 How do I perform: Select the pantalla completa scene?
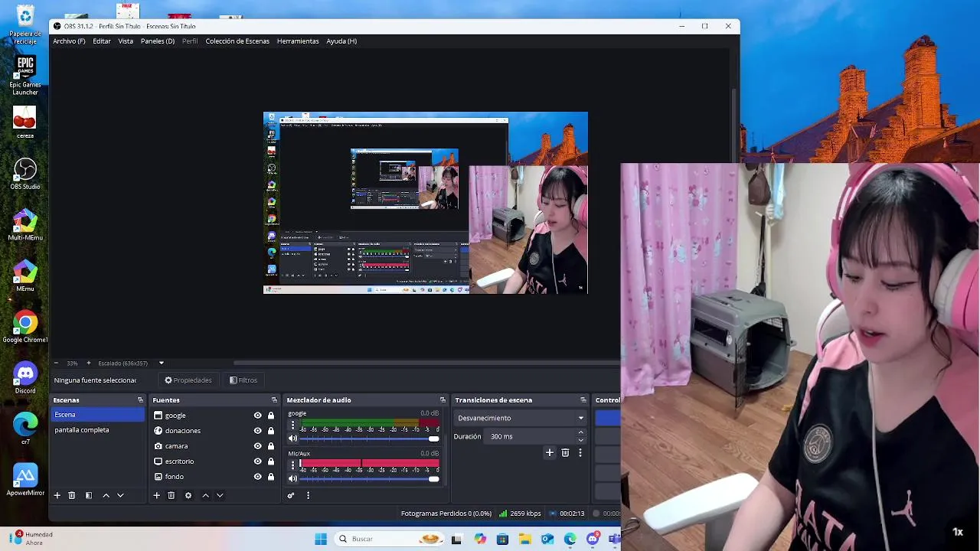97,430
